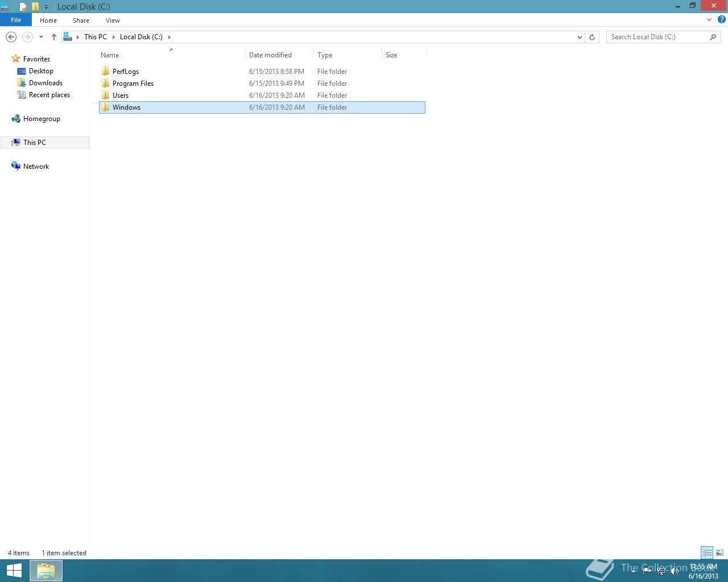Click the date 6/15/2013 8:58 PM
Viewport: 728px width, 582px height.
click(276, 72)
